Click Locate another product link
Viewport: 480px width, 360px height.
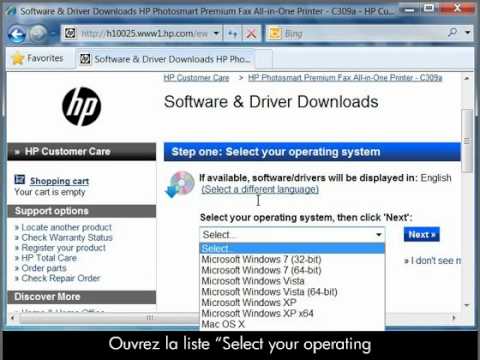coord(66,227)
